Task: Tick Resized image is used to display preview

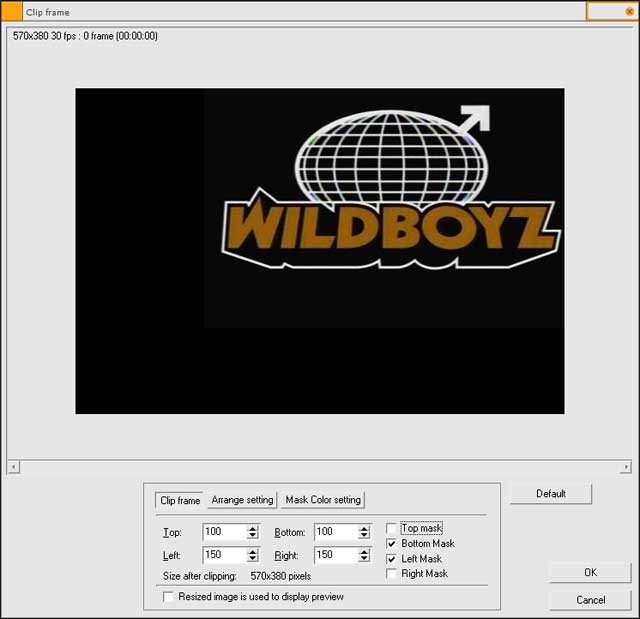Action: pyautogui.click(x=168, y=597)
